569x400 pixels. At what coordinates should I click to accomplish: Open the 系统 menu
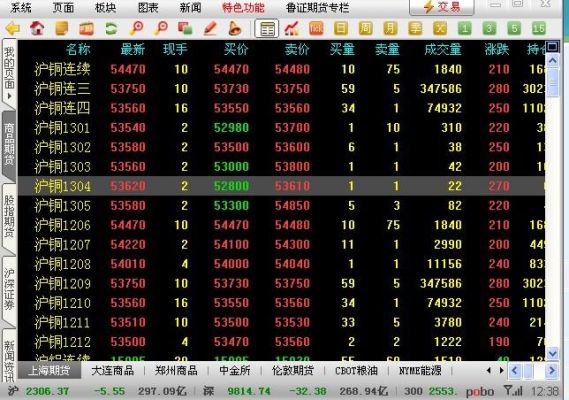pyautogui.click(x=21, y=7)
